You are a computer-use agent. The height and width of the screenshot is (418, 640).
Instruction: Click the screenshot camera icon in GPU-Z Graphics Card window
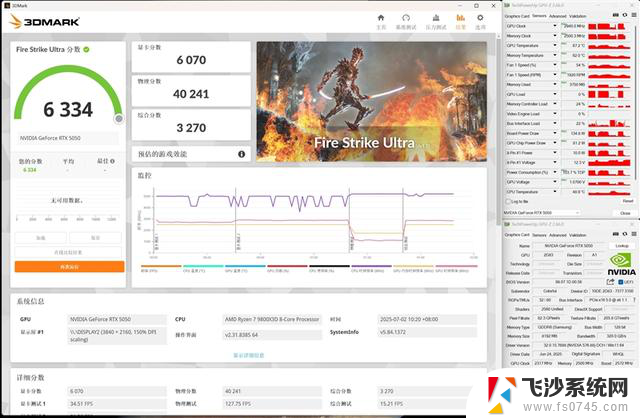coord(616,234)
